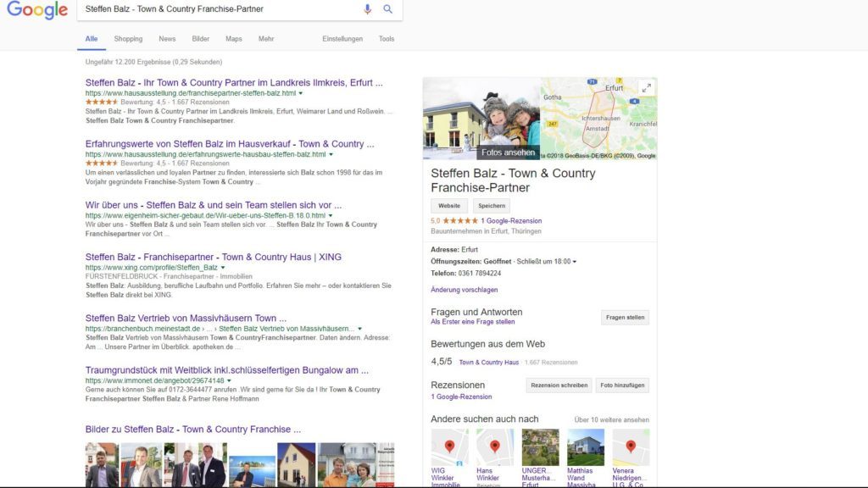Open Venera Niedrigen U.G. map thumbnail
868x488 pixels.
(631, 447)
